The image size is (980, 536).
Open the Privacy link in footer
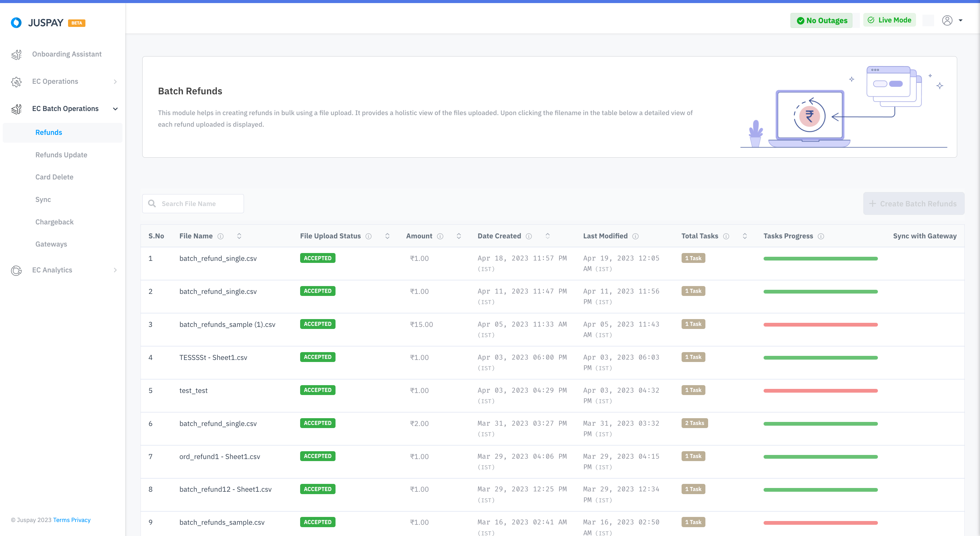pyautogui.click(x=81, y=520)
